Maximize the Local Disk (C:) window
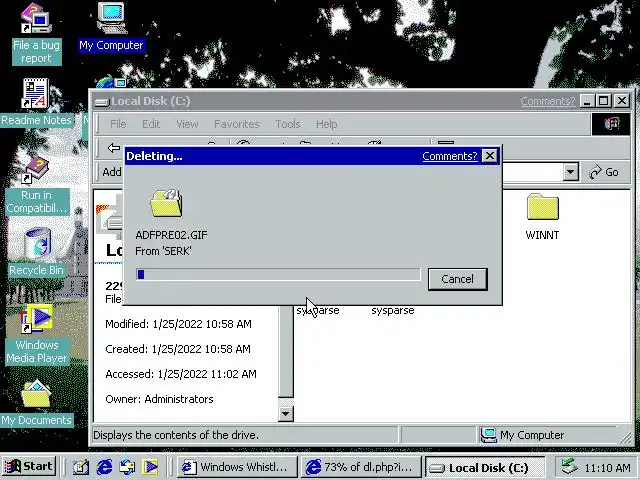 pyautogui.click(x=604, y=101)
